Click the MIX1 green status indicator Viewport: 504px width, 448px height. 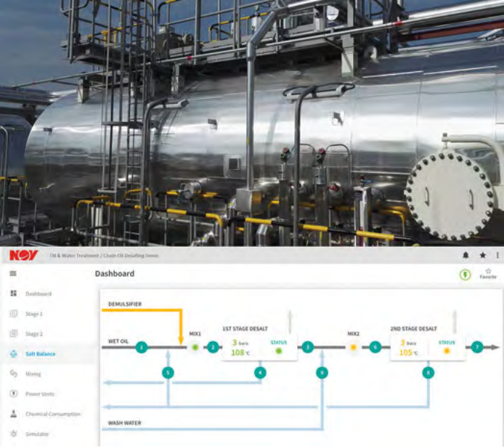pos(195,348)
